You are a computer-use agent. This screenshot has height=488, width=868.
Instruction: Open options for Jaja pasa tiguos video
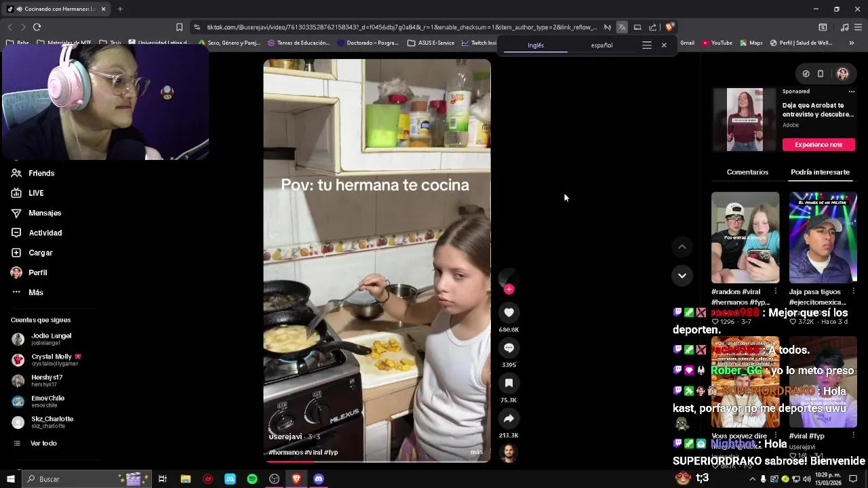coord(853,291)
